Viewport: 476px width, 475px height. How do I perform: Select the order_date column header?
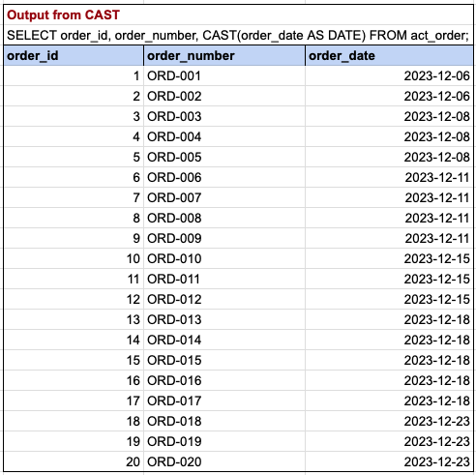point(389,56)
